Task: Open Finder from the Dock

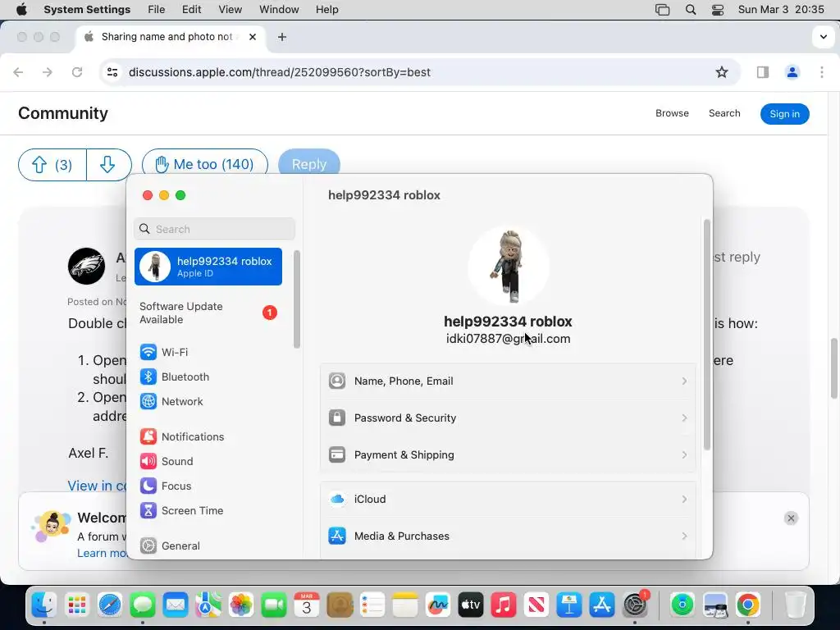Action: pos(44,605)
